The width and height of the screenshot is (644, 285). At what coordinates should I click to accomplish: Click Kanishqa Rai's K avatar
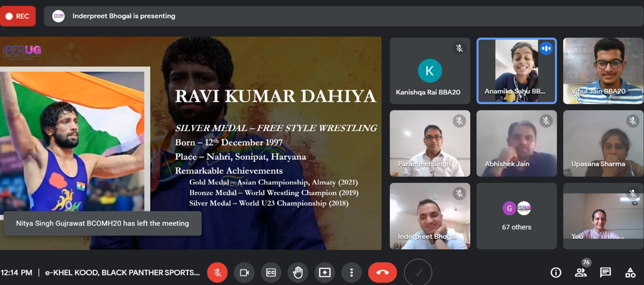pyautogui.click(x=430, y=71)
